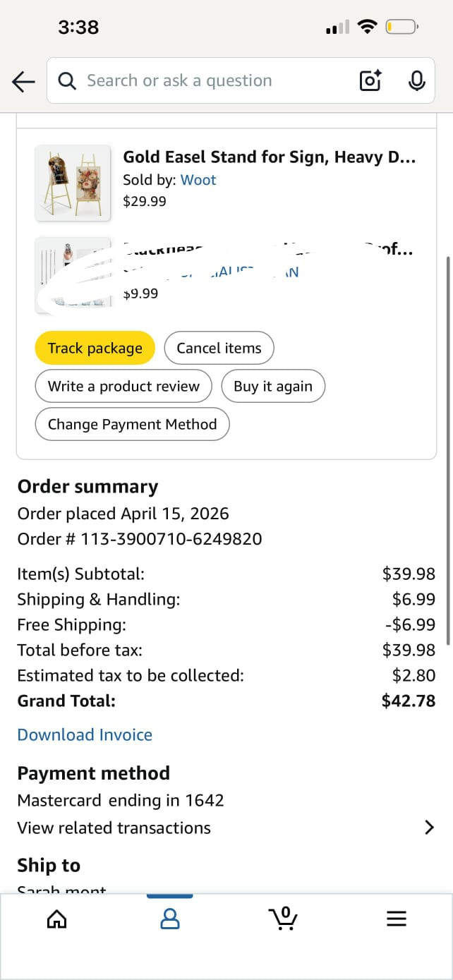
Task: Tap the Gold Easel Stand thumbnail
Action: pyautogui.click(x=73, y=183)
